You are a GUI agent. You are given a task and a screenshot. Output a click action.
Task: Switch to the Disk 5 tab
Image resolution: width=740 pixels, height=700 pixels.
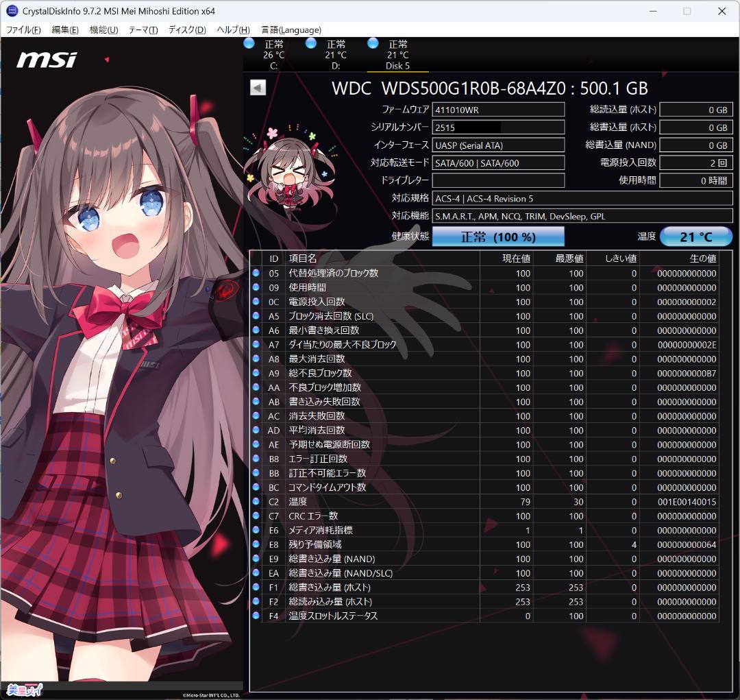pos(398,56)
